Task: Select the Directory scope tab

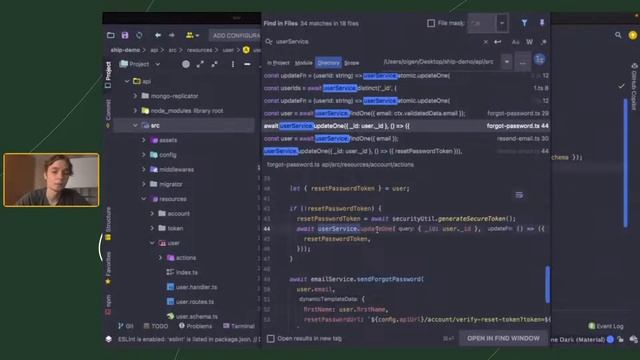Action: [328, 63]
